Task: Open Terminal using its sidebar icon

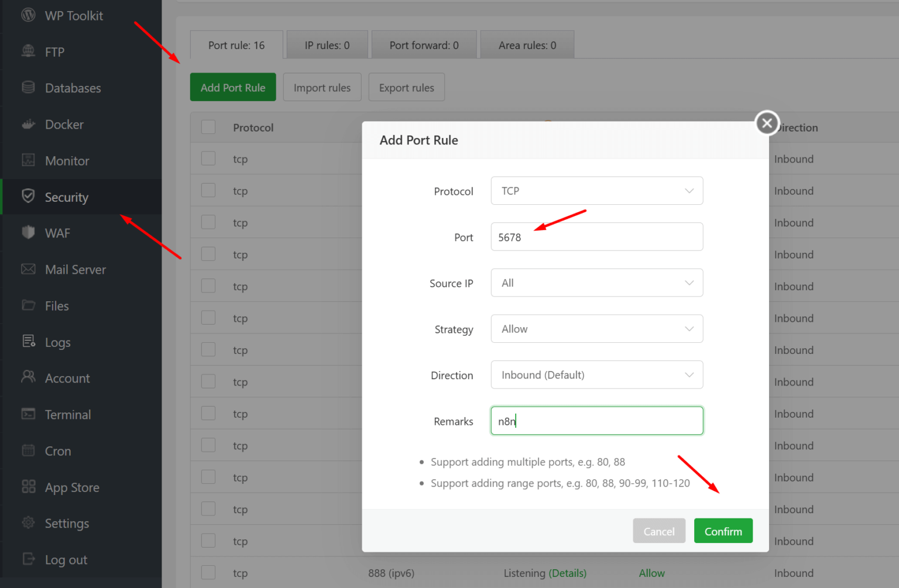Action: (x=28, y=414)
